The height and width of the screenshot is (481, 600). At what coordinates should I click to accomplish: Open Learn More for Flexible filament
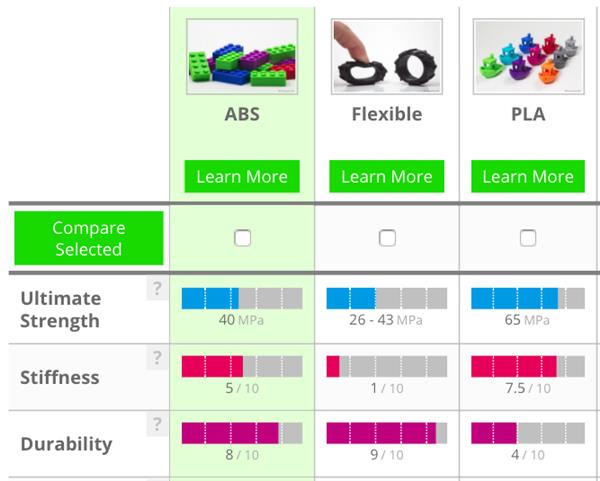point(387,177)
